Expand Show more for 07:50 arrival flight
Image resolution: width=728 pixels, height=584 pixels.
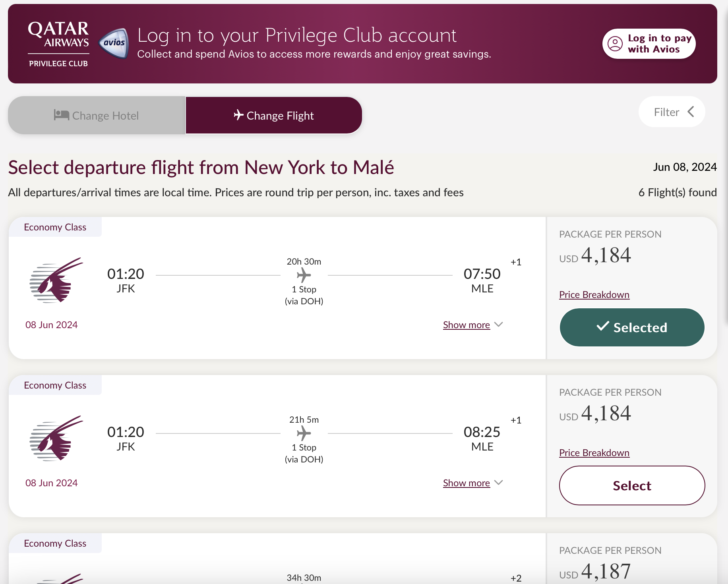click(x=473, y=325)
